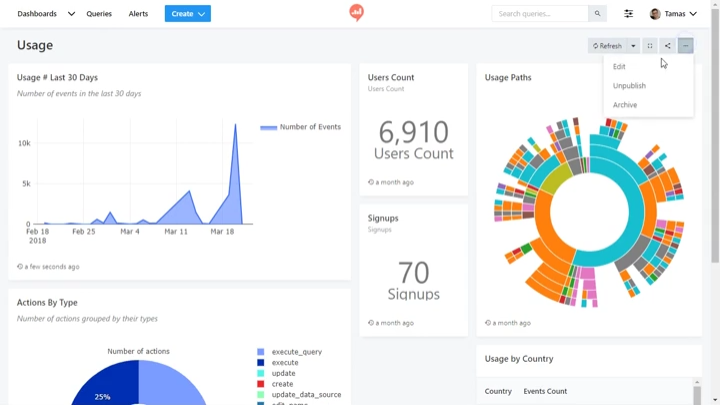Open the Usage # Last 30 Days widget title
The image size is (720, 405).
[57, 78]
